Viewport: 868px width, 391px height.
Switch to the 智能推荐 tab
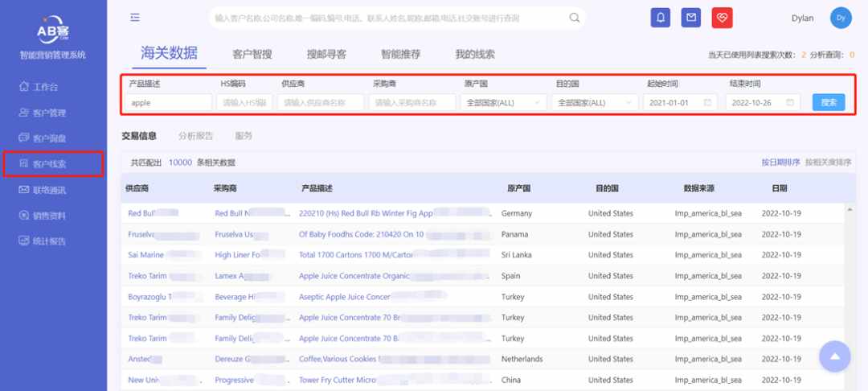click(x=400, y=54)
